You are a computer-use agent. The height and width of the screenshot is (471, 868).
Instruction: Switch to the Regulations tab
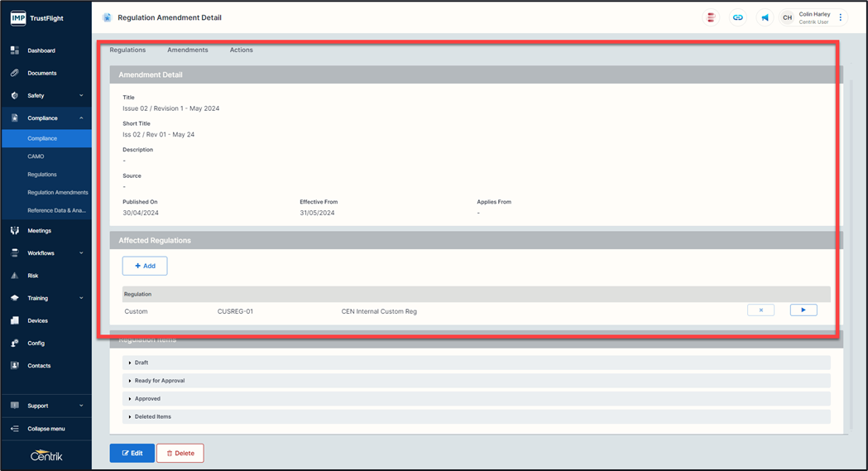click(x=127, y=50)
